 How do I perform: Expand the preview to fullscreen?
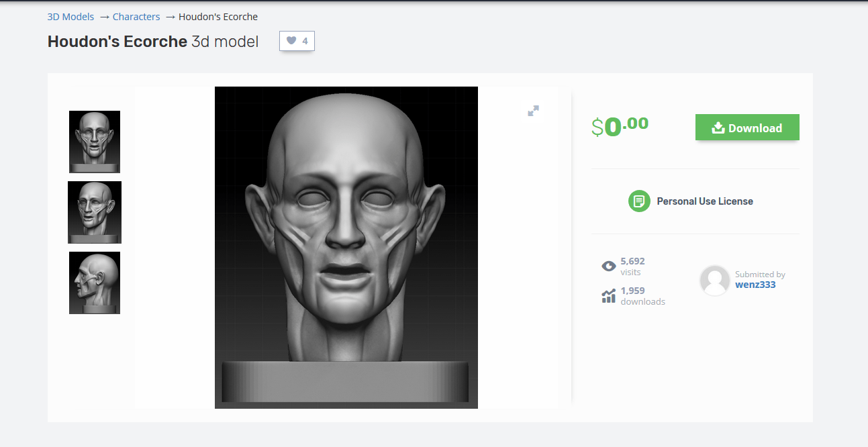[533, 111]
